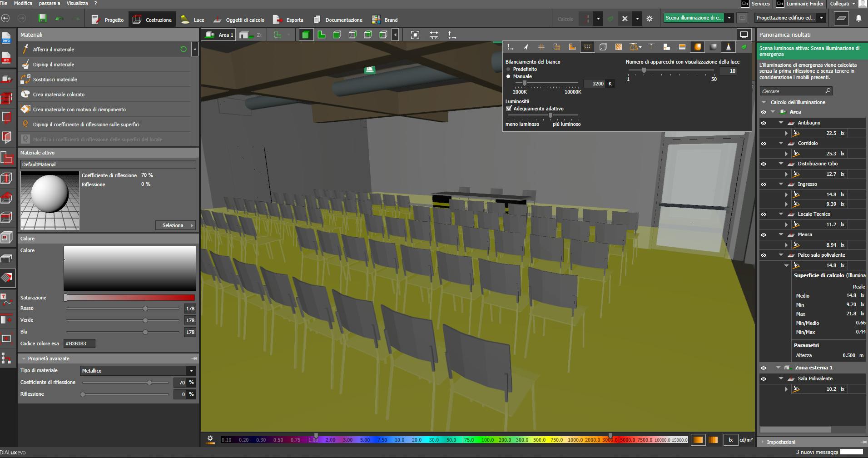Screen dimensions: 868x458
Task: Click the Seleziona button
Action: point(176,225)
